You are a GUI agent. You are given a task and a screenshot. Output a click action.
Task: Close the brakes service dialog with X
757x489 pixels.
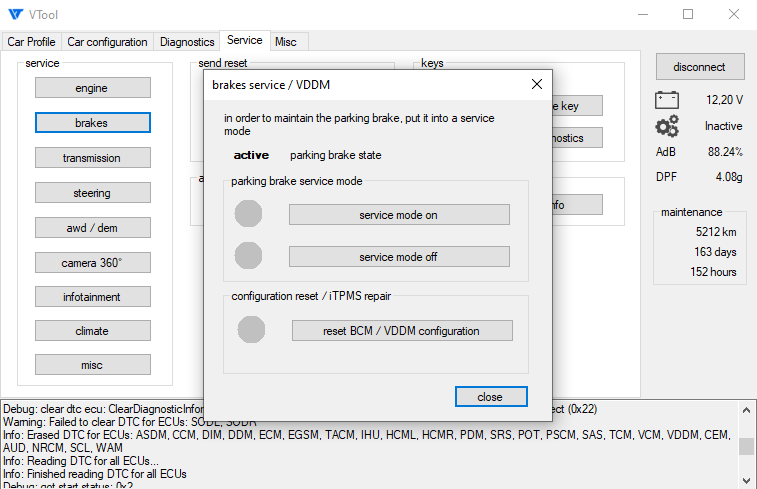tap(536, 85)
